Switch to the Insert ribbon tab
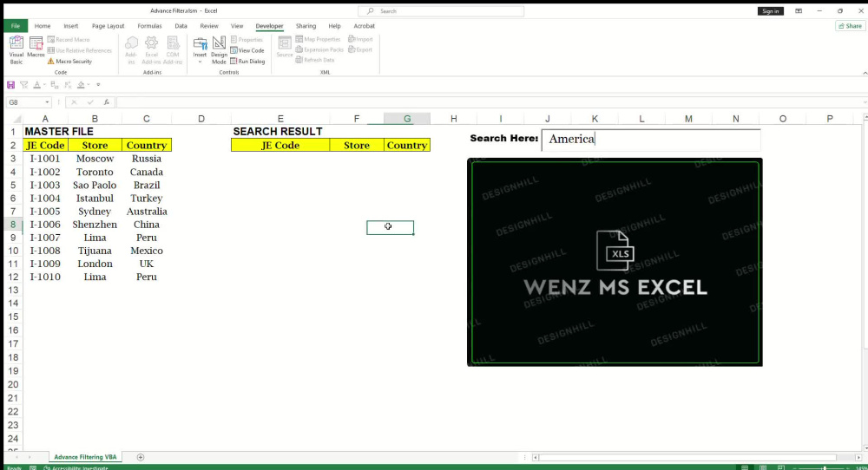 (x=71, y=26)
